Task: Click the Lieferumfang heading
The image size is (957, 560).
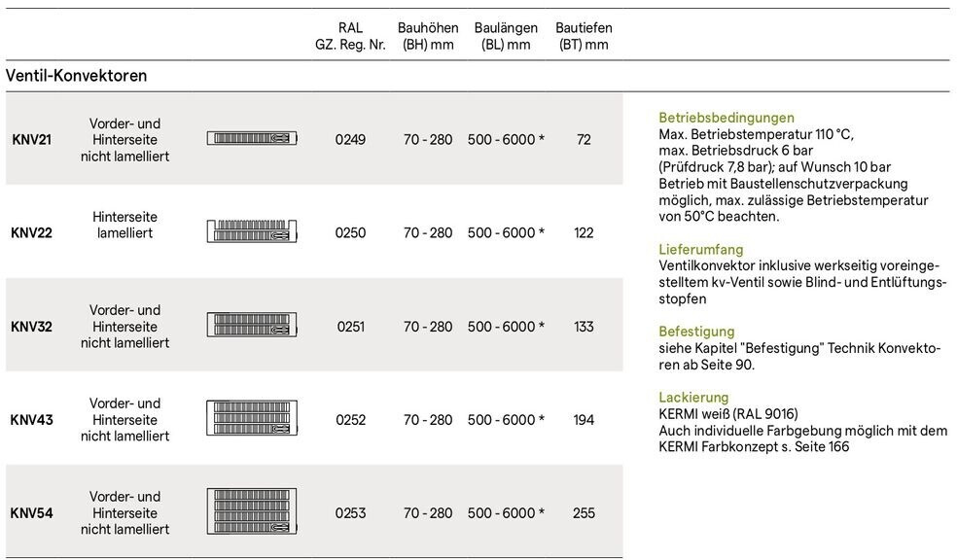Action: coord(700,250)
